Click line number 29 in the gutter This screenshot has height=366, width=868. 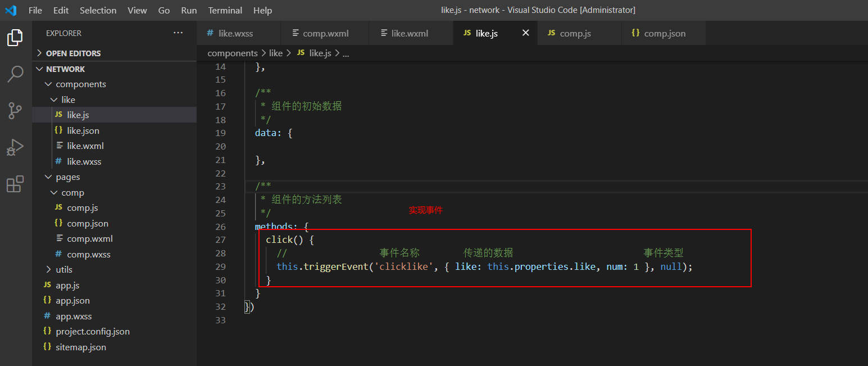(220, 266)
